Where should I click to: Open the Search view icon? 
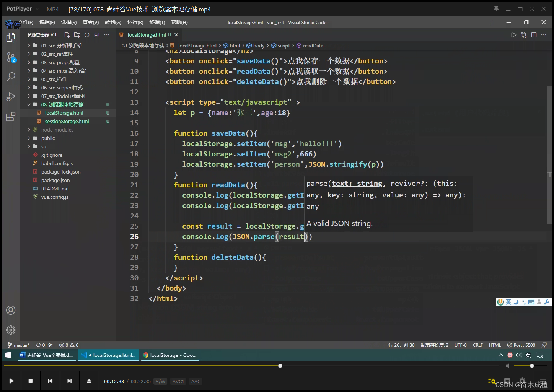click(11, 76)
